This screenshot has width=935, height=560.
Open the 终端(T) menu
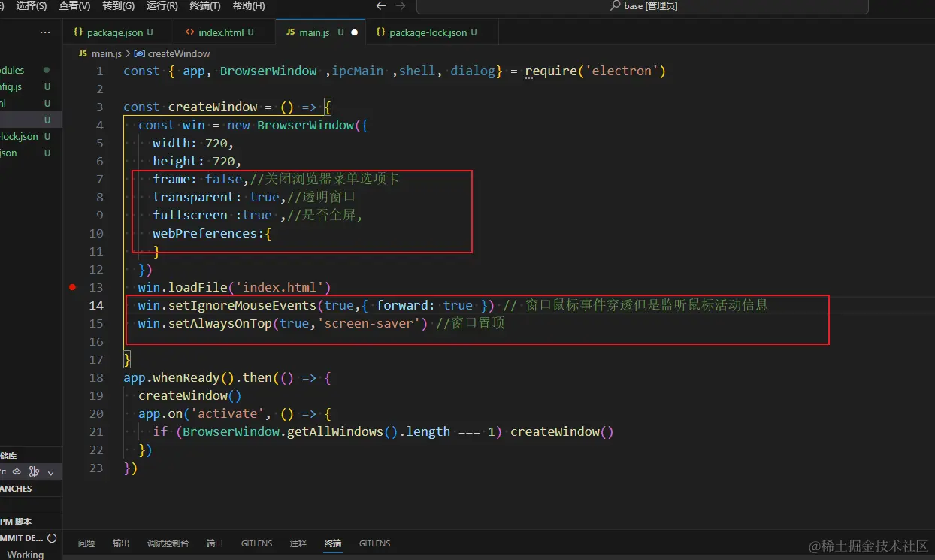point(205,6)
